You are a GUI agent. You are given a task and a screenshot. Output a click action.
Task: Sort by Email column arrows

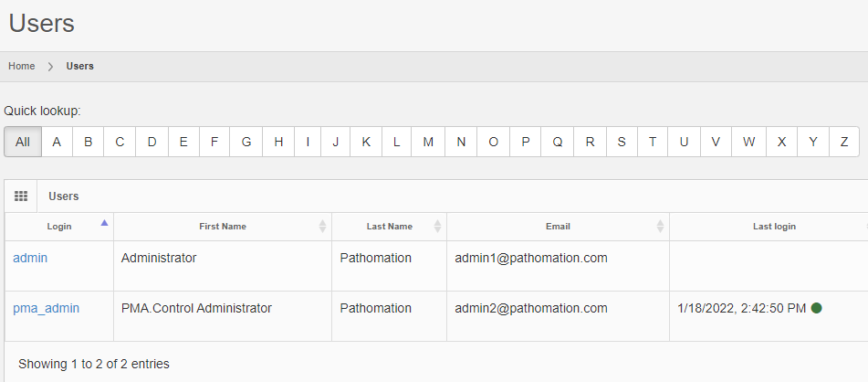point(660,227)
